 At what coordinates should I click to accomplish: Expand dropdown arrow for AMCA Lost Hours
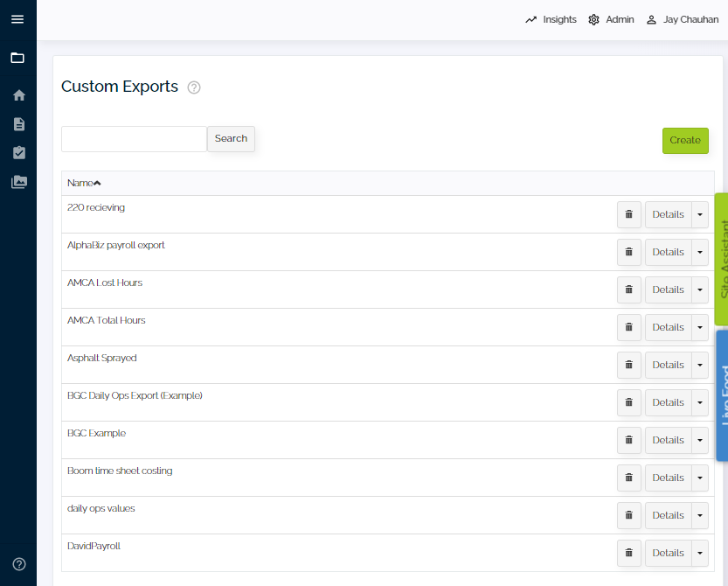[700, 290]
